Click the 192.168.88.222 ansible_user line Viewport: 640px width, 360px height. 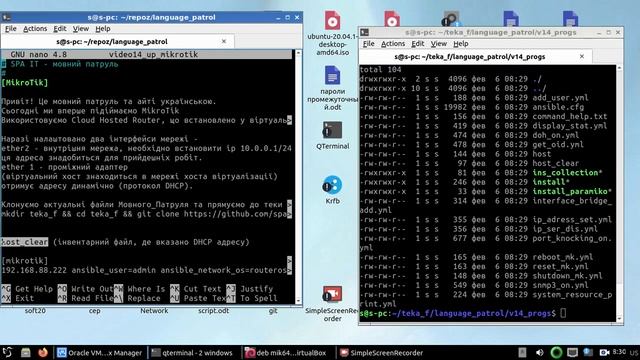[146, 270]
